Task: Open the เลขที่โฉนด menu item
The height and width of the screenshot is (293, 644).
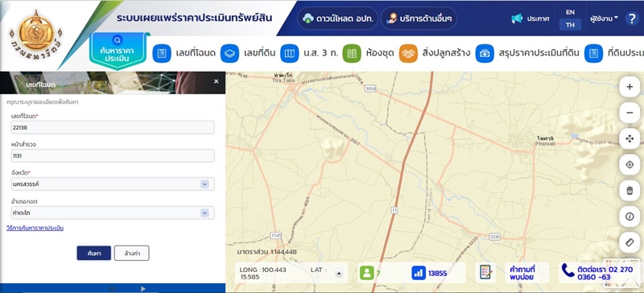Action: (196, 53)
